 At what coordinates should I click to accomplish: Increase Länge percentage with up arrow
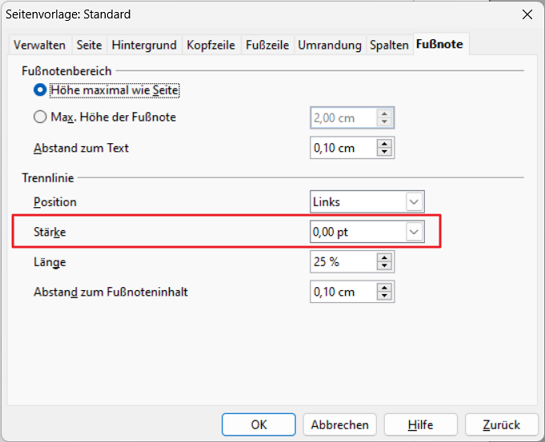tap(384, 257)
